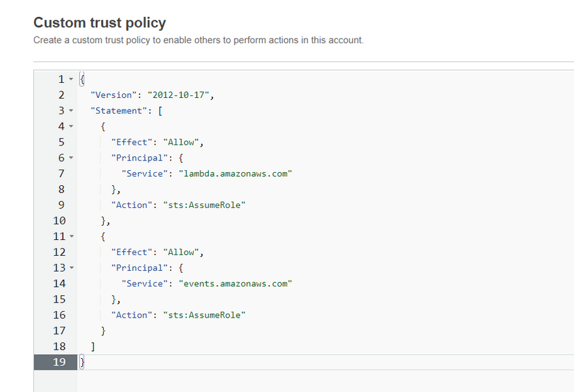Click line number 19 in the gutter
Screen dimensions: 574x392
[x=59, y=362]
